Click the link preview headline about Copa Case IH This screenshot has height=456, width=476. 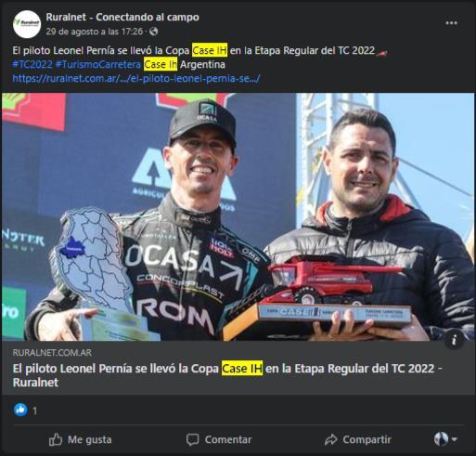coord(227,375)
